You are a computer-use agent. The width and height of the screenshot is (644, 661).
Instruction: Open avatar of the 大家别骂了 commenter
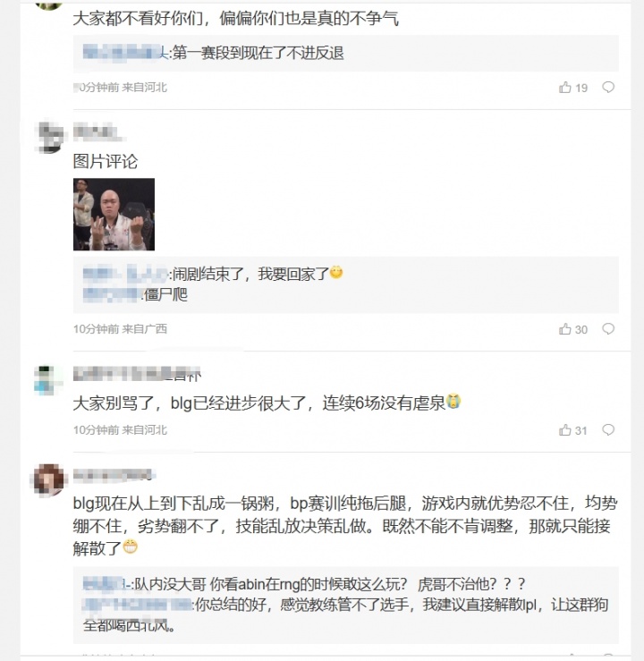[48, 379]
